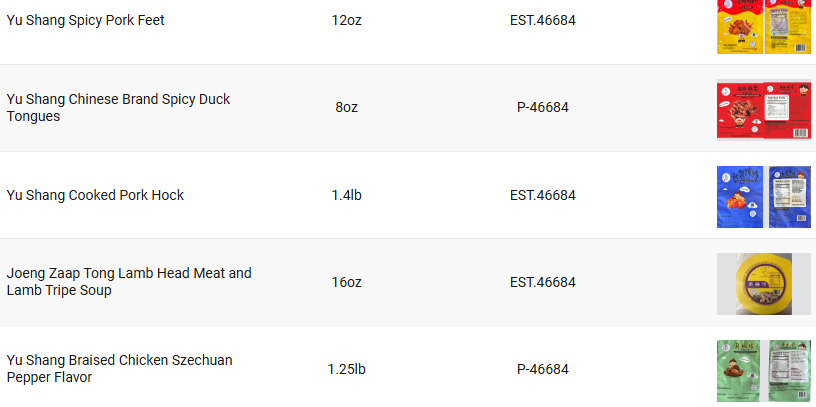Click EST.46684 in the Lamb Tripe Soup row

(x=543, y=282)
